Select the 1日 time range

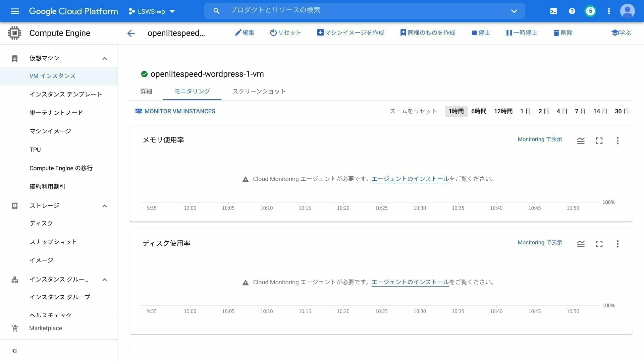tap(526, 111)
